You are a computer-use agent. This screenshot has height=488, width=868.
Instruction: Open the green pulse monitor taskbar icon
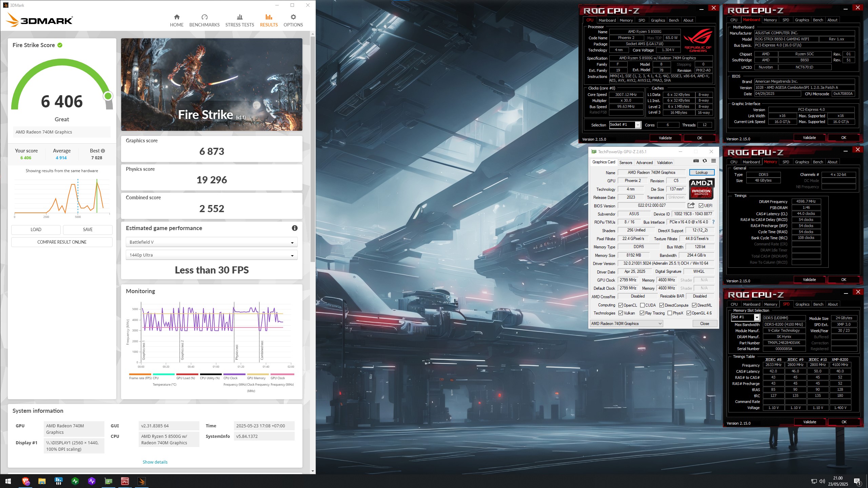(x=75, y=481)
